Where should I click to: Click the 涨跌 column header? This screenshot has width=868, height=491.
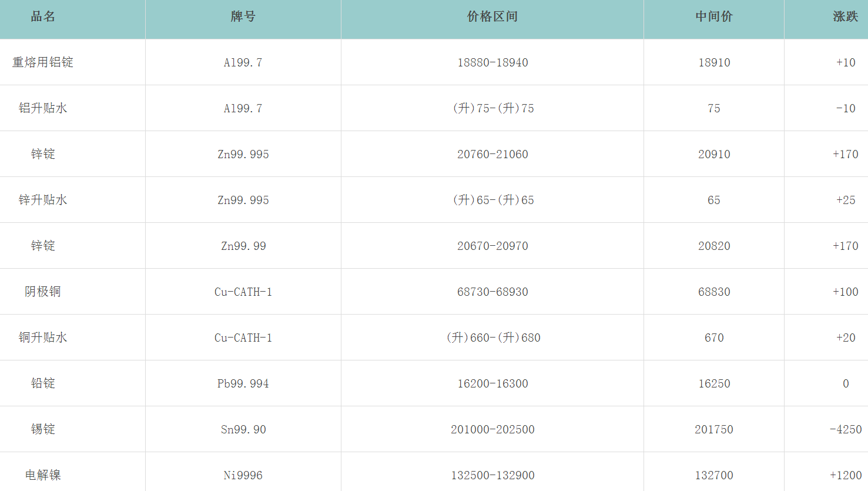(x=845, y=16)
